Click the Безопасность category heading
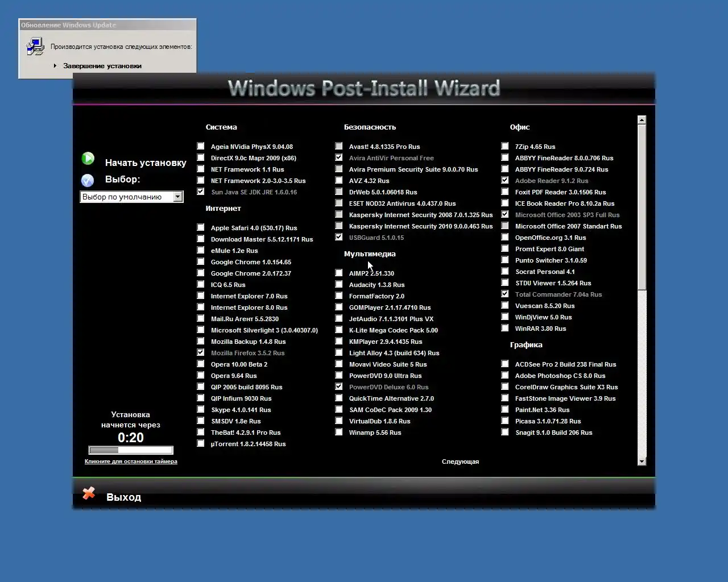This screenshot has height=582, width=728. click(370, 127)
